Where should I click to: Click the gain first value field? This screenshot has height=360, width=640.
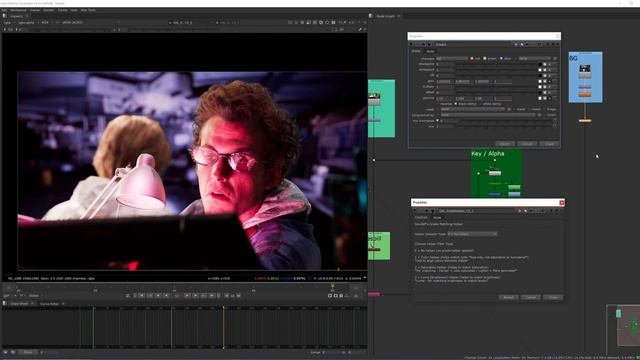444,81
